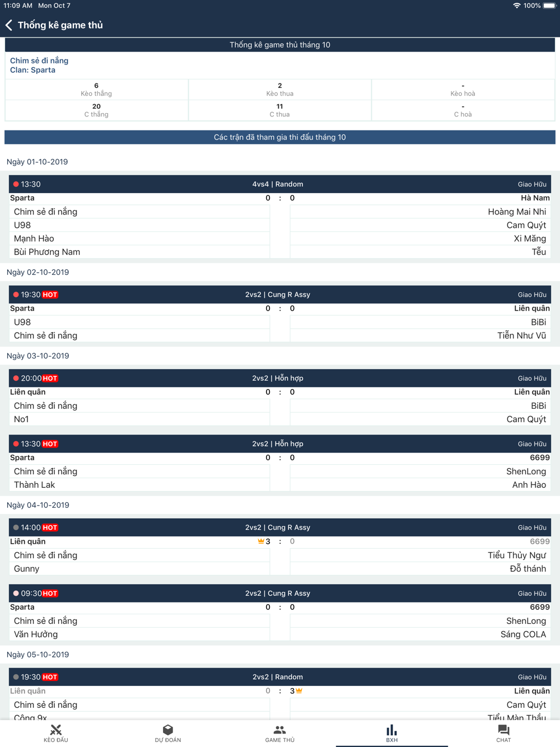Open the Kèo Đấu crossed-swords tab
The width and height of the screenshot is (560, 747).
click(56, 733)
